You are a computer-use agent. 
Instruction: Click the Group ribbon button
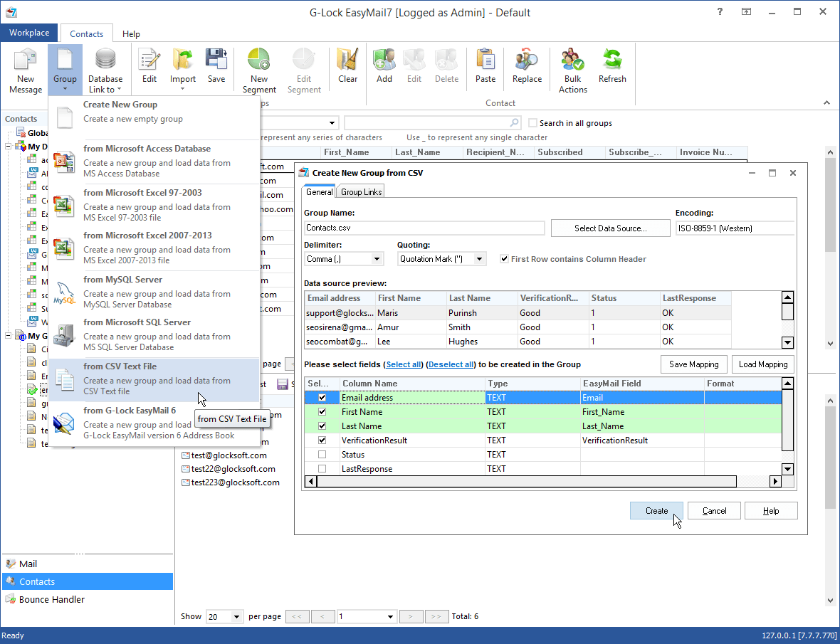tap(65, 68)
